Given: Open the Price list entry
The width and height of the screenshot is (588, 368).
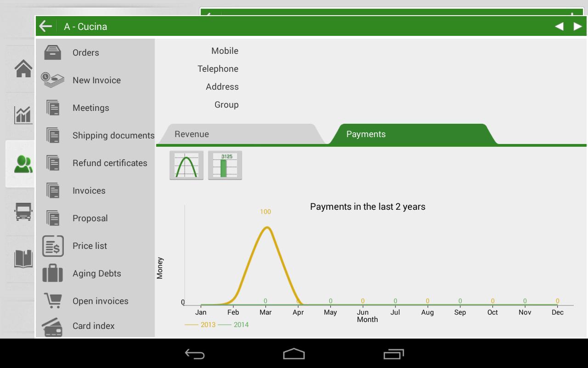Looking at the screenshot, I should point(90,246).
